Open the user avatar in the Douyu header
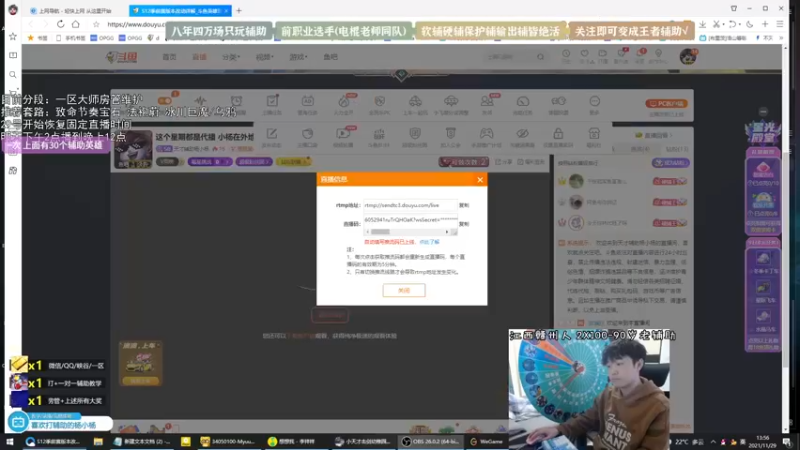 [688, 56]
